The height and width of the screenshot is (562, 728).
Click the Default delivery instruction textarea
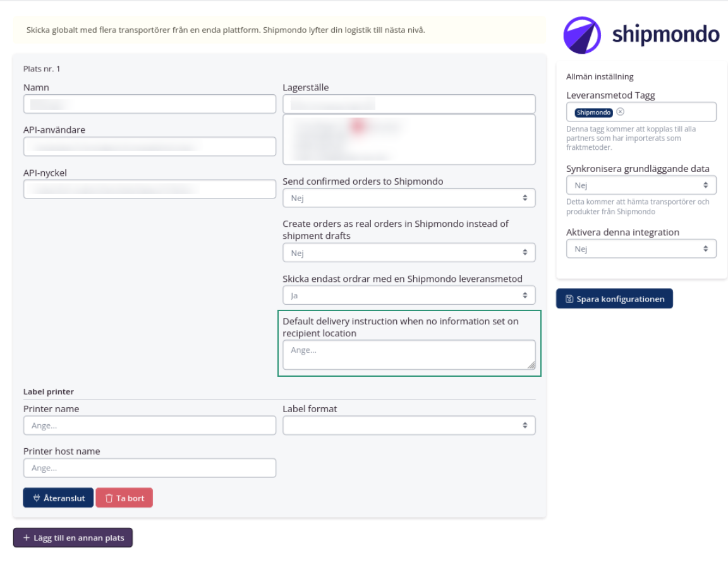[x=408, y=355]
